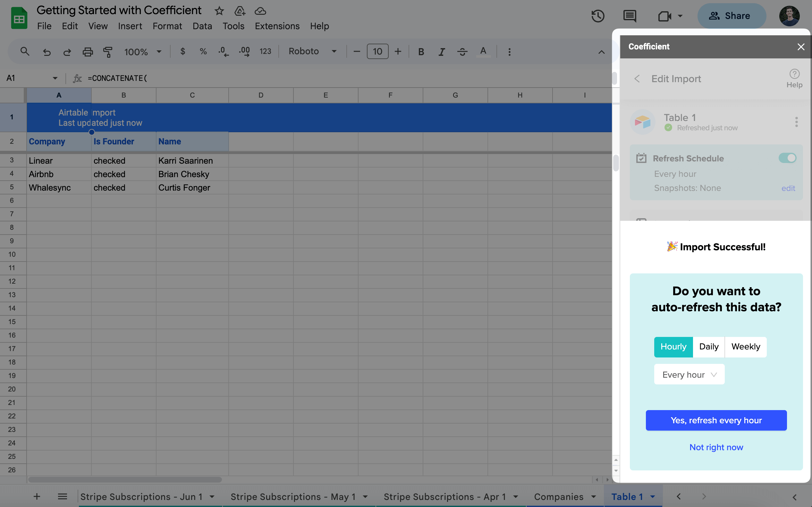Toggle strikethrough formatting
812x507 pixels.
[x=462, y=51]
